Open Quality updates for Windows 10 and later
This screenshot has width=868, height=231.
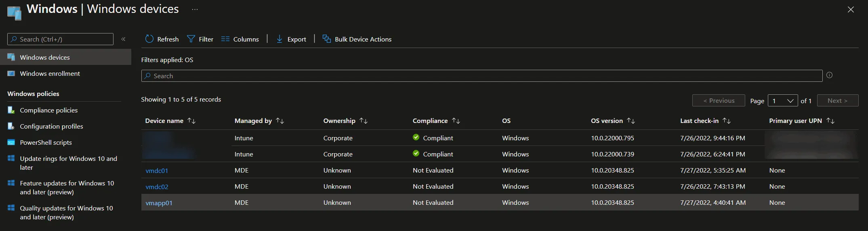point(66,212)
